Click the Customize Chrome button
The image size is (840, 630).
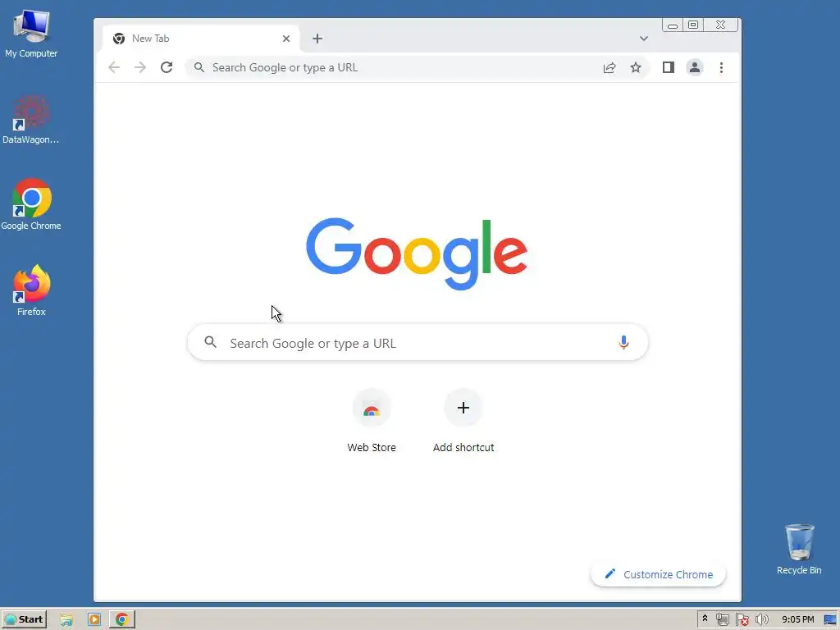pyautogui.click(x=659, y=574)
